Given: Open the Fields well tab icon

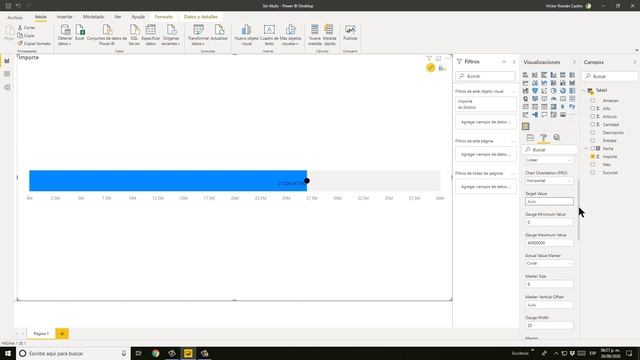Looking at the screenshot, I should tap(530, 138).
